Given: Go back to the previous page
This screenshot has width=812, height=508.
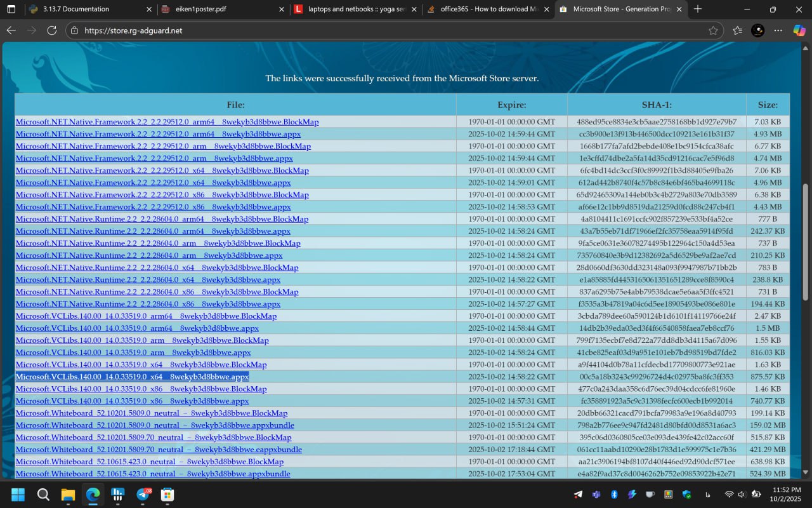Looking at the screenshot, I should [x=11, y=30].
